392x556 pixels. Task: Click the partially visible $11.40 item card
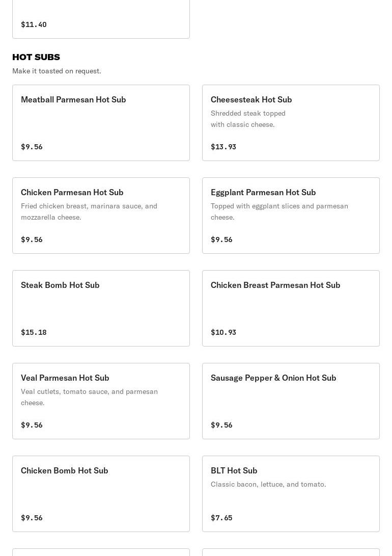click(x=101, y=20)
